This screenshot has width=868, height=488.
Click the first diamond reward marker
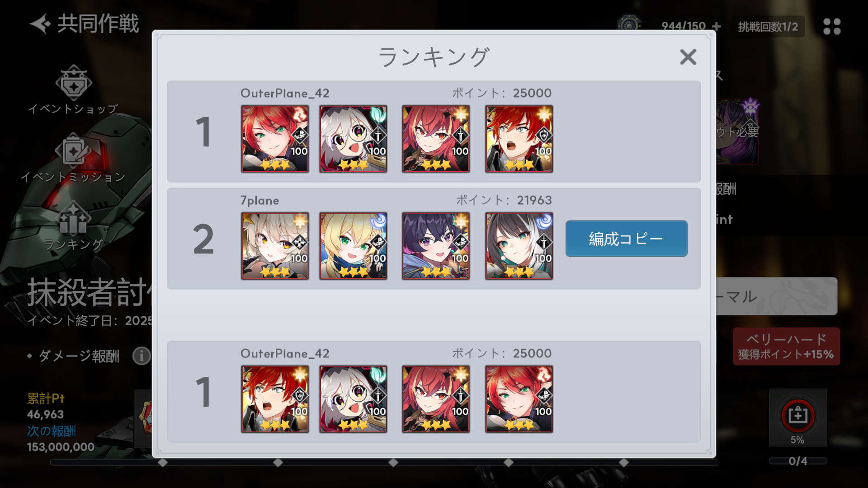[x=163, y=462]
